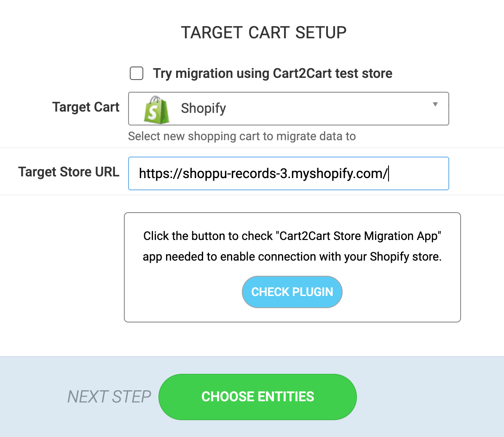Click the Target Cart field label
Viewport: 504px width, 437px height.
point(86,107)
